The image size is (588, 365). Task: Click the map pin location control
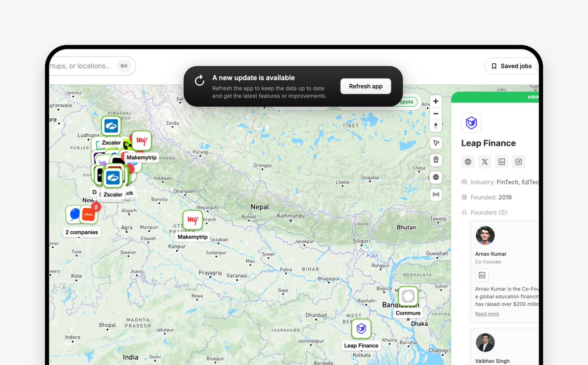tap(436, 160)
